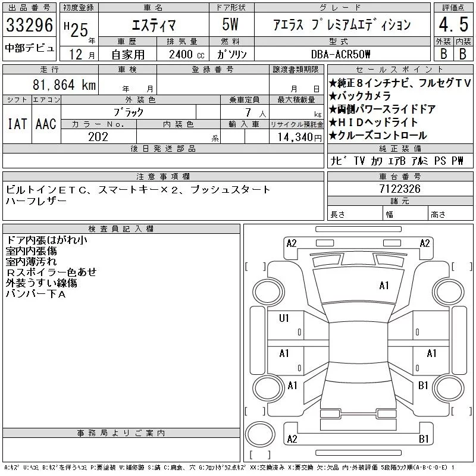The image size is (476, 476).
Task: Click the A2 mark at the diagram's bottom-left corner
Action: (292, 439)
